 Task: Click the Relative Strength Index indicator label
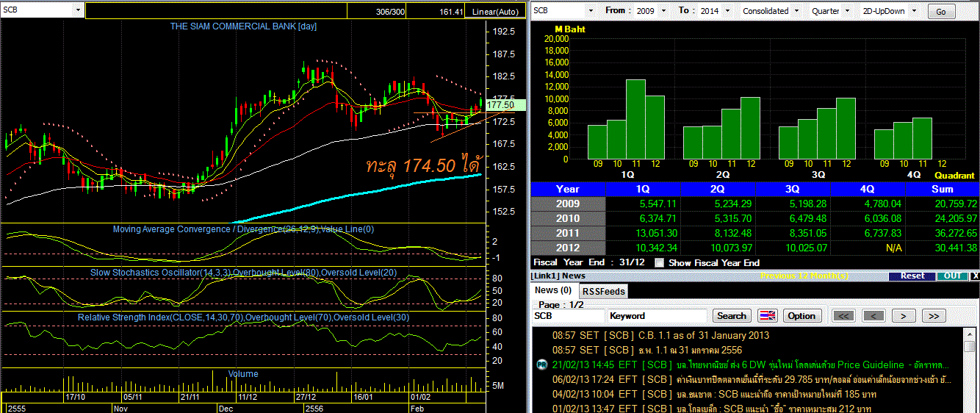pyautogui.click(x=243, y=317)
